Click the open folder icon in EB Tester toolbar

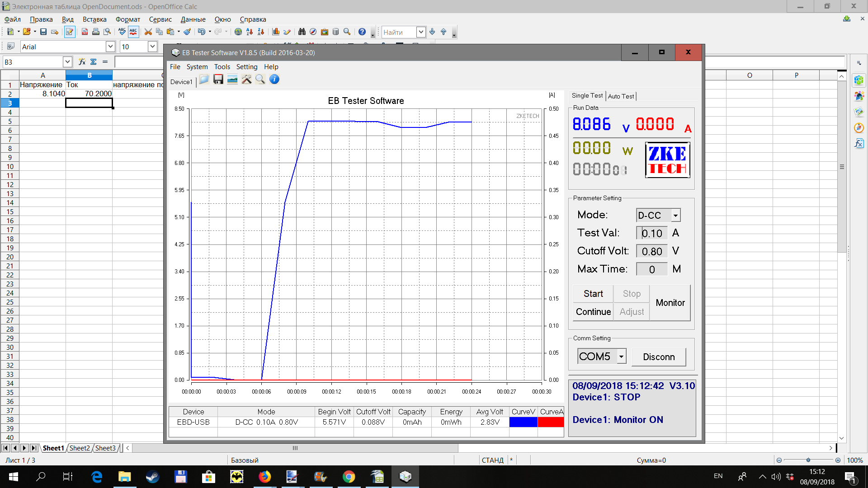tap(204, 80)
